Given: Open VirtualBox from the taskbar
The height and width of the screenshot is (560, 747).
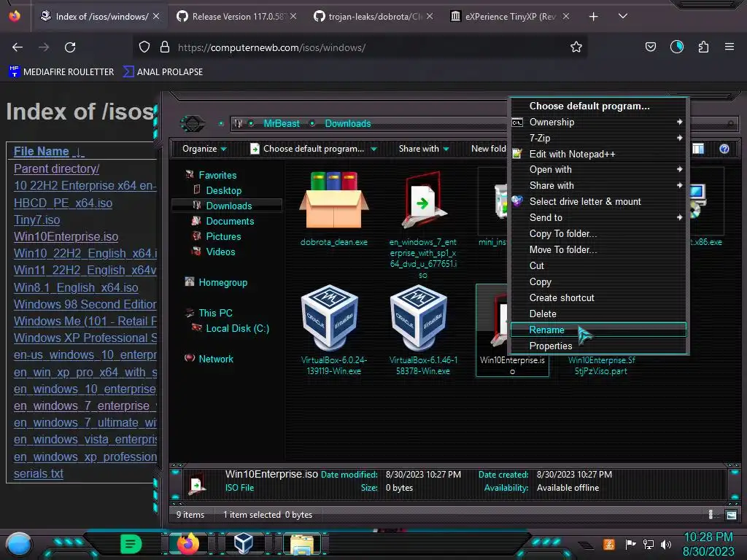Looking at the screenshot, I should pos(244,544).
